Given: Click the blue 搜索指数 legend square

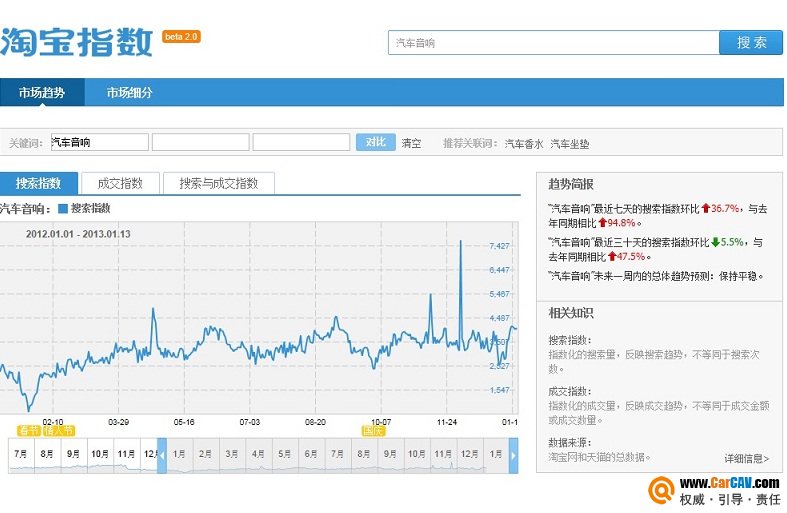Looking at the screenshot, I should coord(63,209).
